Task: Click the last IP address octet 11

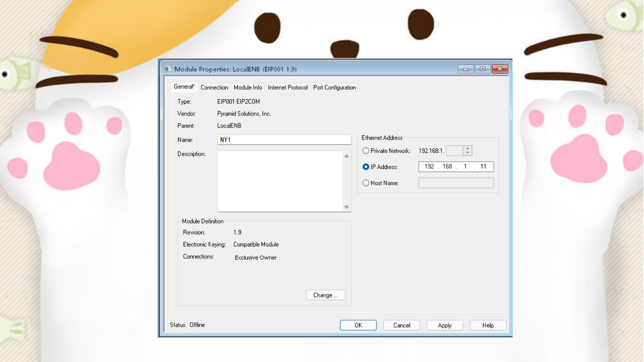Action: pyautogui.click(x=483, y=167)
